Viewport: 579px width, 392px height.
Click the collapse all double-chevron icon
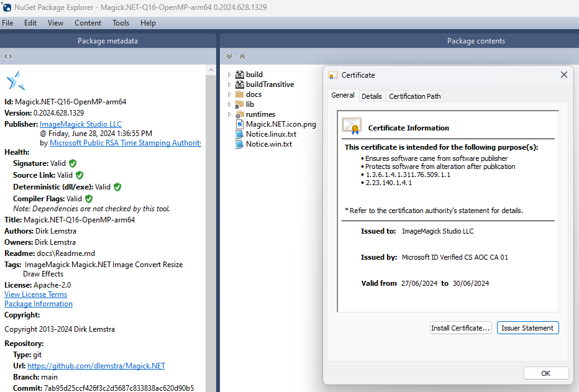coord(242,57)
